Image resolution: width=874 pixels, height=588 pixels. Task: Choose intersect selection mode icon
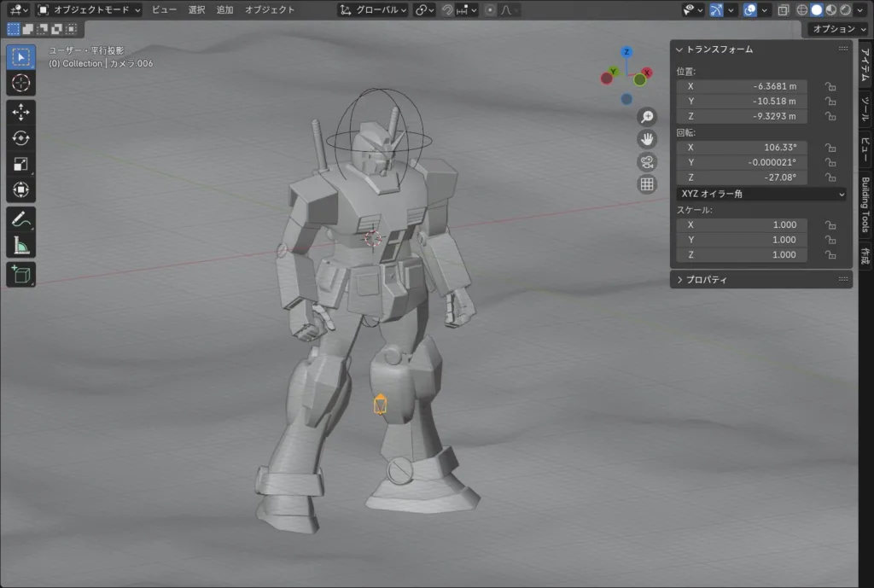click(71, 29)
